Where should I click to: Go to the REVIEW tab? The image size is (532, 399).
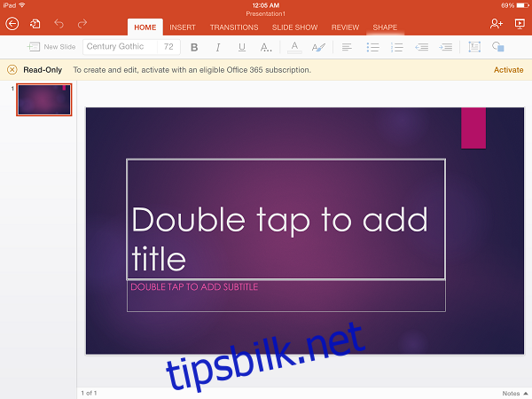click(345, 27)
